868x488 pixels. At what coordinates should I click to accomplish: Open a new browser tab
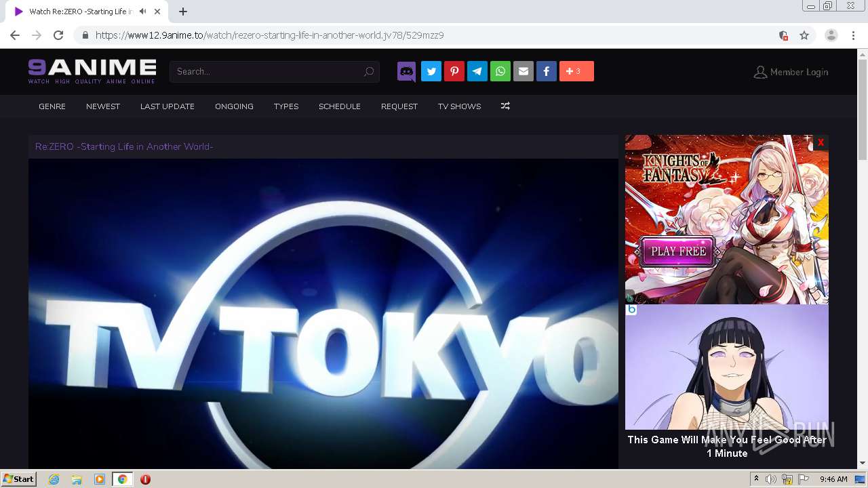click(x=183, y=12)
